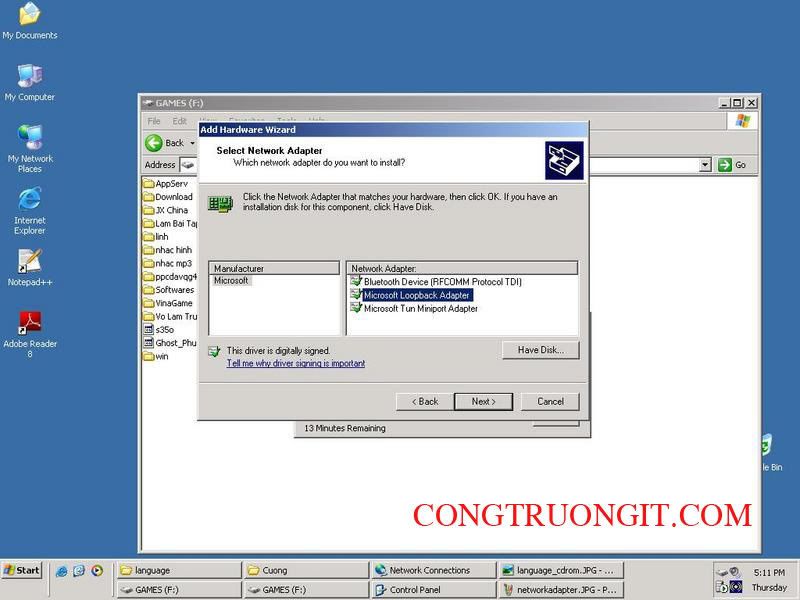
Task: Select the nhac hinh folder
Action: point(168,250)
